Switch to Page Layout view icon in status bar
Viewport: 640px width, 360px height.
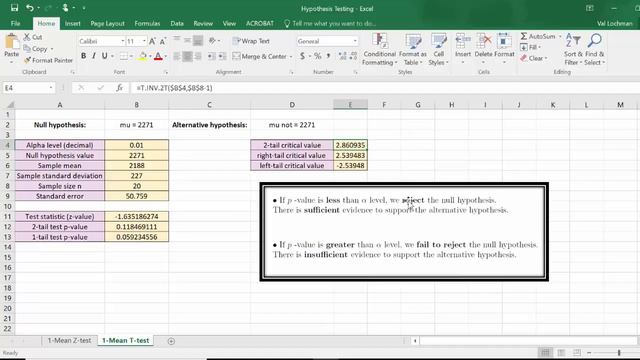click(x=561, y=353)
